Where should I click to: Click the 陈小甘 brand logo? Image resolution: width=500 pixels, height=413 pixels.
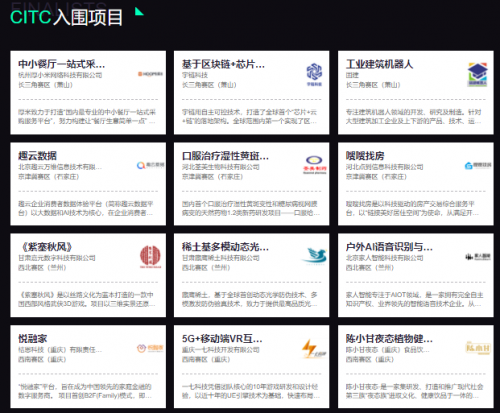(x=478, y=348)
